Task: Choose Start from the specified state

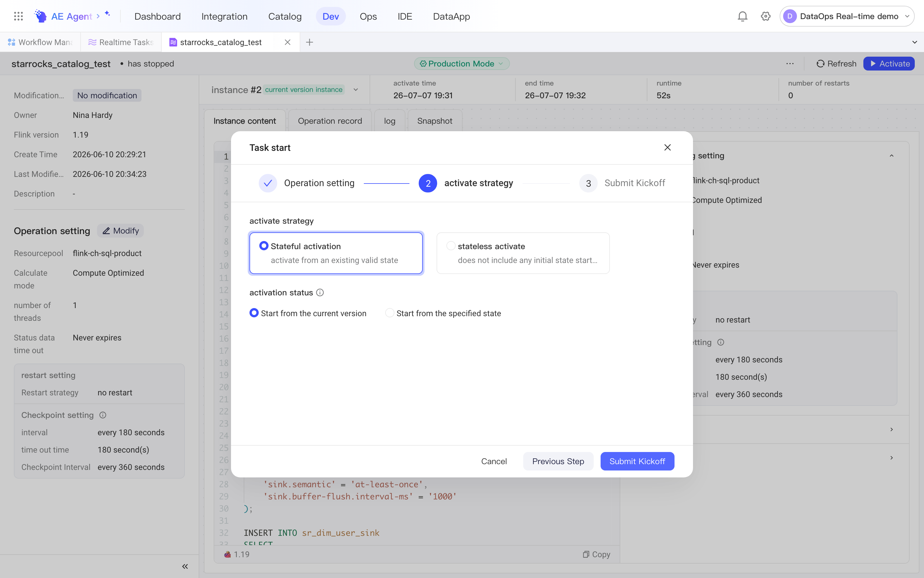Action: 443,314
